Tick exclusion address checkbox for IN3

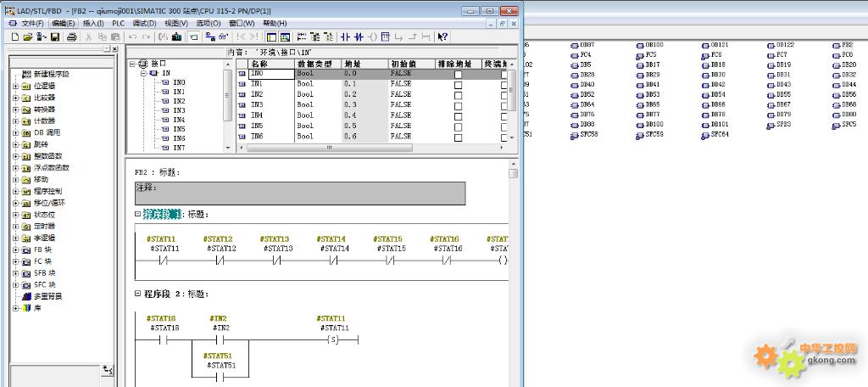tap(458, 106)
